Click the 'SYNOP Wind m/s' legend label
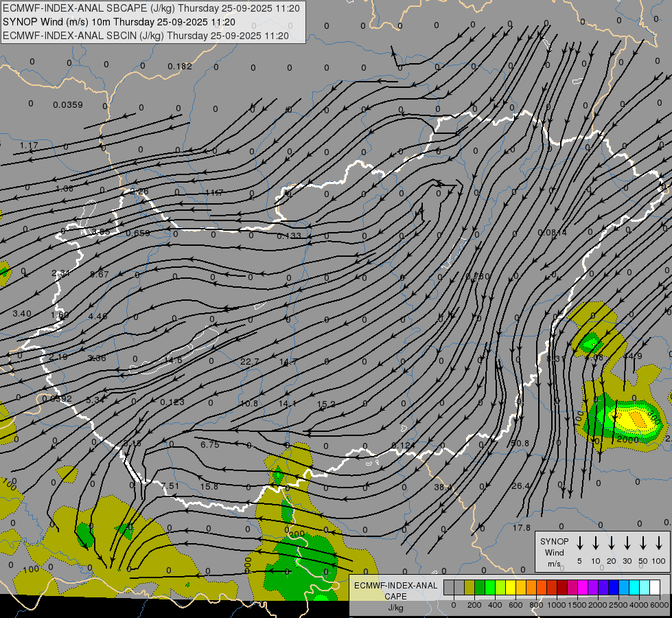The image size is (672, 618). (x=554, y=552)
